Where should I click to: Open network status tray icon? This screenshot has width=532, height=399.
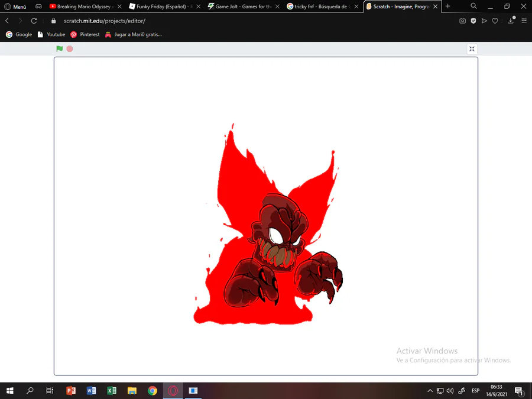coord(440,391)
